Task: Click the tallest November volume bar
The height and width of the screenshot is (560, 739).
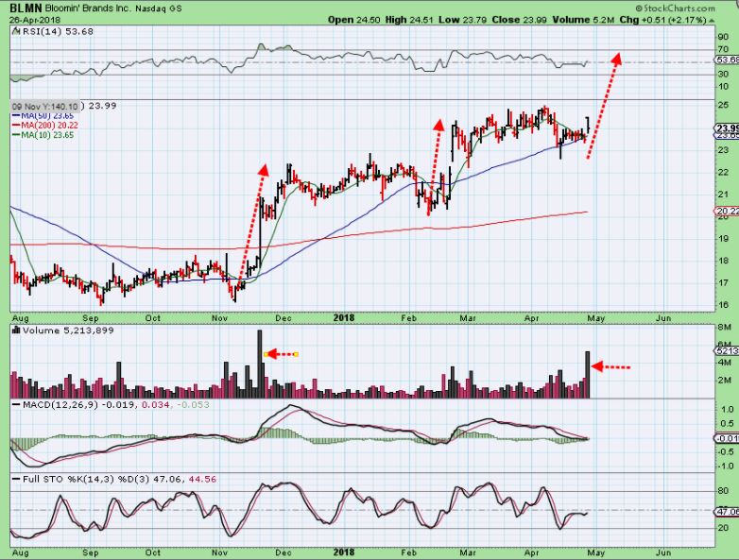Action: tap(260, 365)
